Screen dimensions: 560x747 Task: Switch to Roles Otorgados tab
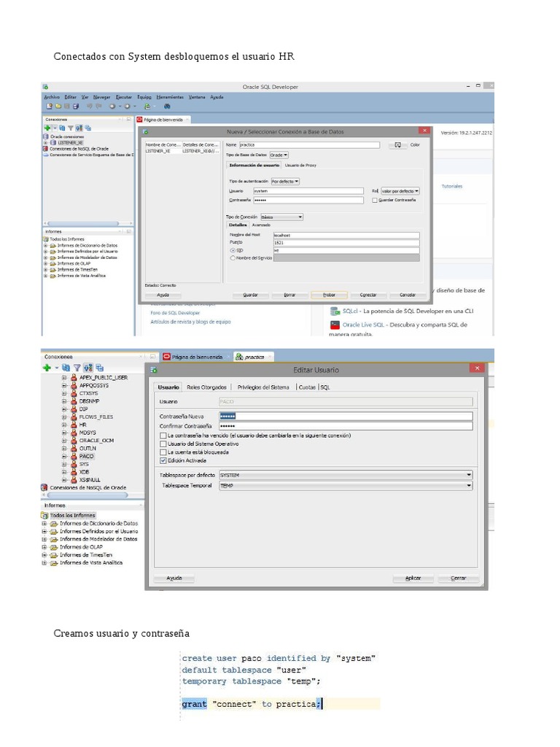click(x=206, y=387)
